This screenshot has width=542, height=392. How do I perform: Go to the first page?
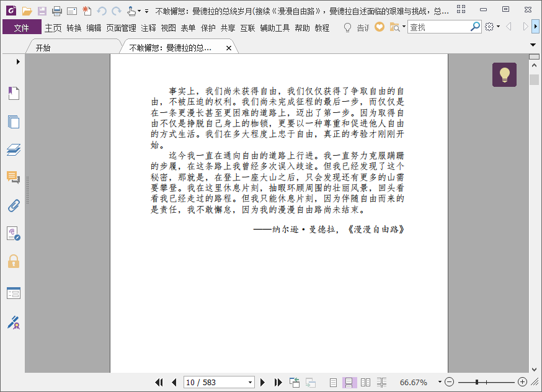coord(159,382)
